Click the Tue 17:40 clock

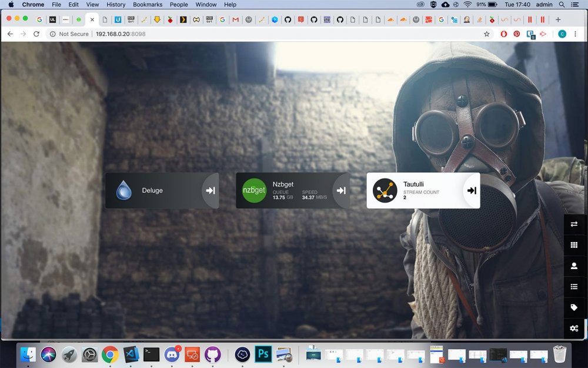pyautogui.click(x=517, y=5)
